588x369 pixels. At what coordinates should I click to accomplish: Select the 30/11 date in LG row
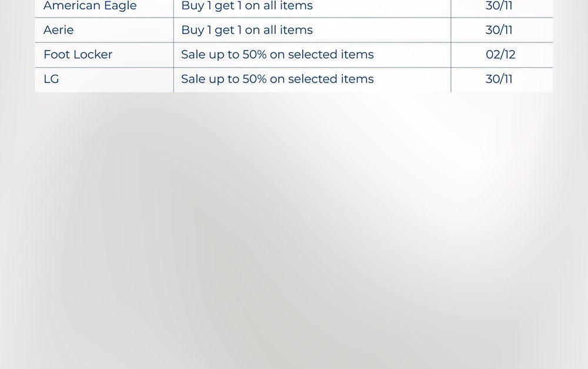click(x=499, y=79)
